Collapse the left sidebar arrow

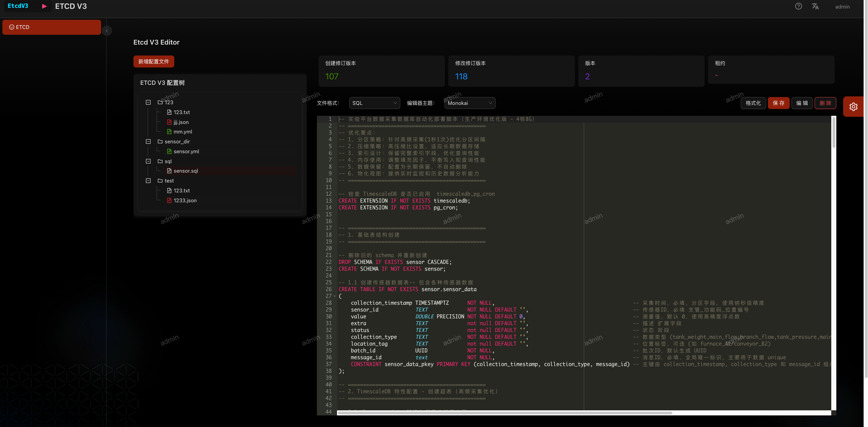107,31
